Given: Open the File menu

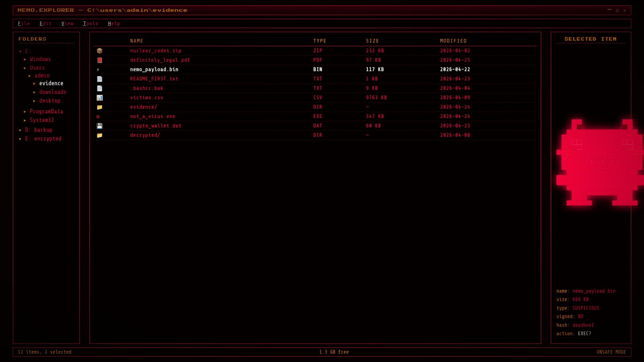Looking at the screenshot, I should pyautogui.click(x=24, y=23).
